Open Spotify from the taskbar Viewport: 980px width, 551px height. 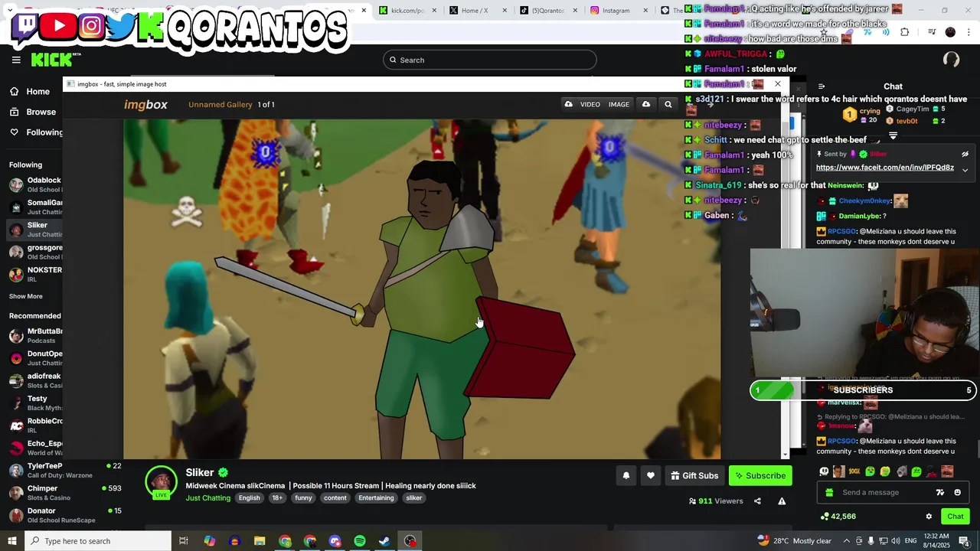[x=360, y=541]
